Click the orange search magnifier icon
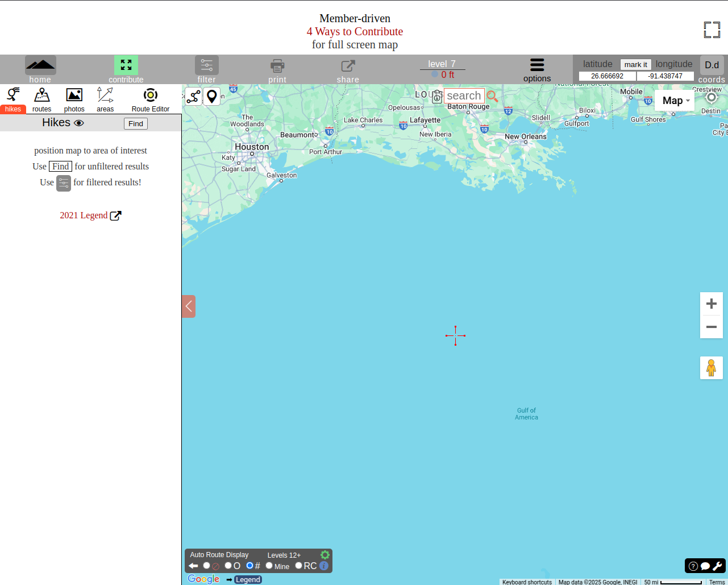The height and width of the screenshot is (585, 728). click(x=492, y=97)
